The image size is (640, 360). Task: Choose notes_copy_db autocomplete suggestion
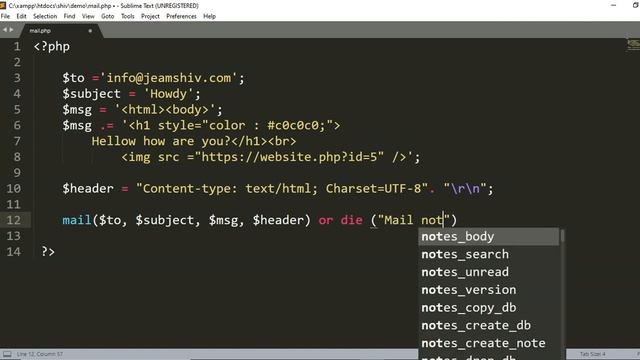[x=489, y=308]
